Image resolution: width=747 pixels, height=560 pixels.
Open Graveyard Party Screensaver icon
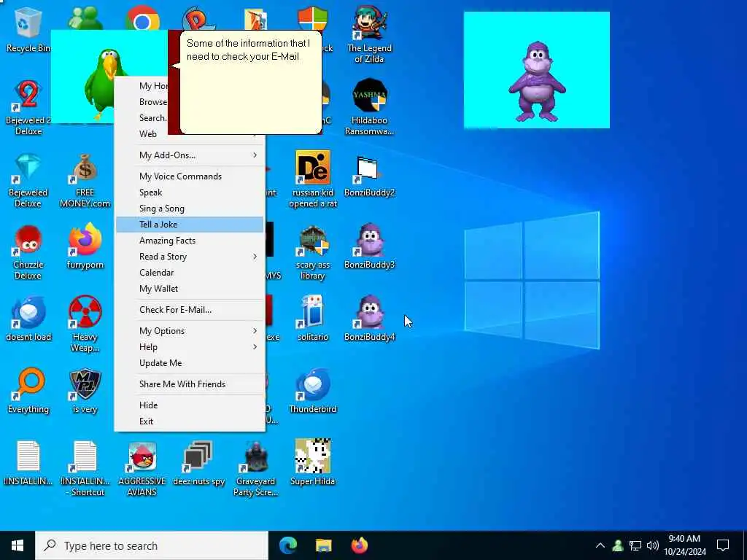pos(255,469)
